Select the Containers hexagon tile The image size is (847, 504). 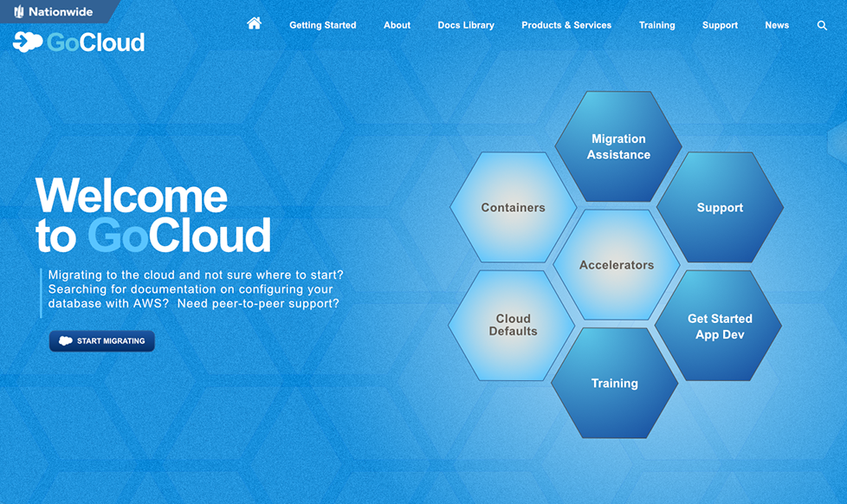514,208
